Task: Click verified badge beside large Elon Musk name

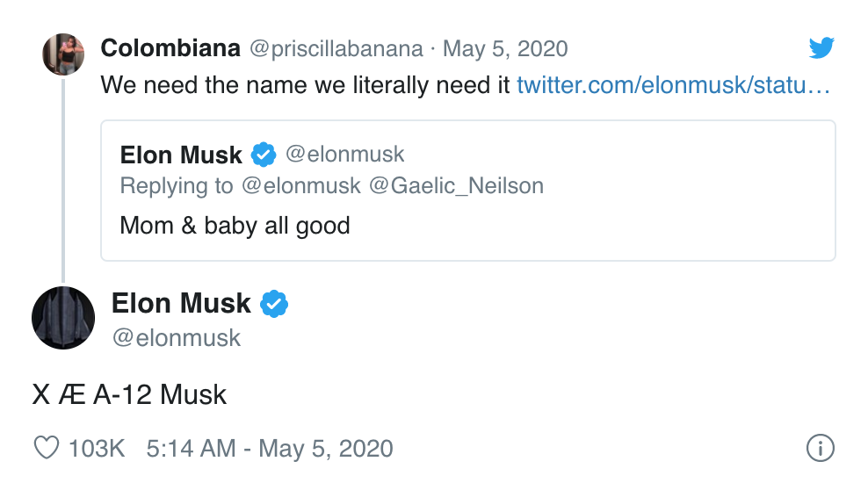Action: (275, 304)
